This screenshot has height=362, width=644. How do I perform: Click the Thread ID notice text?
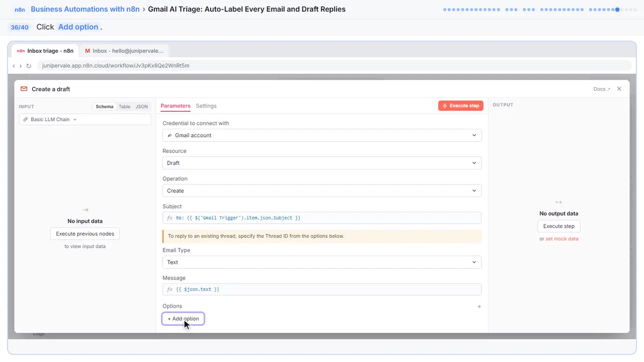point(256,236)
